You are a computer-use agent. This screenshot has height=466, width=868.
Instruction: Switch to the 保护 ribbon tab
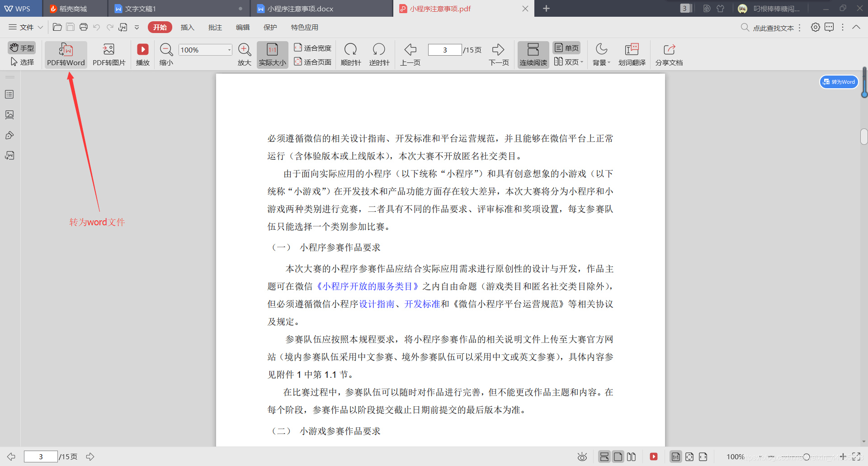[x=270, y=27]
